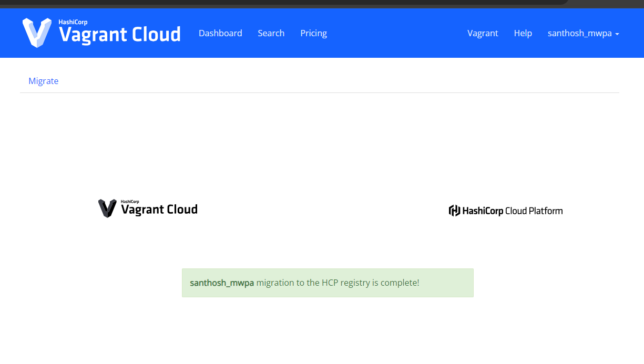Click the black "Vagrant Cloud" text mid-page
Viewport: 644px width, 364px height.
159,210
